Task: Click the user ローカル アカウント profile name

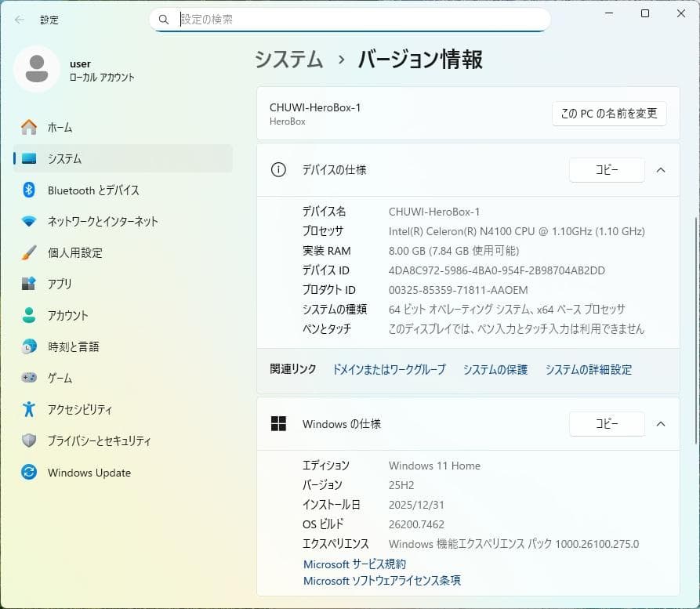Action: [102, 71]
